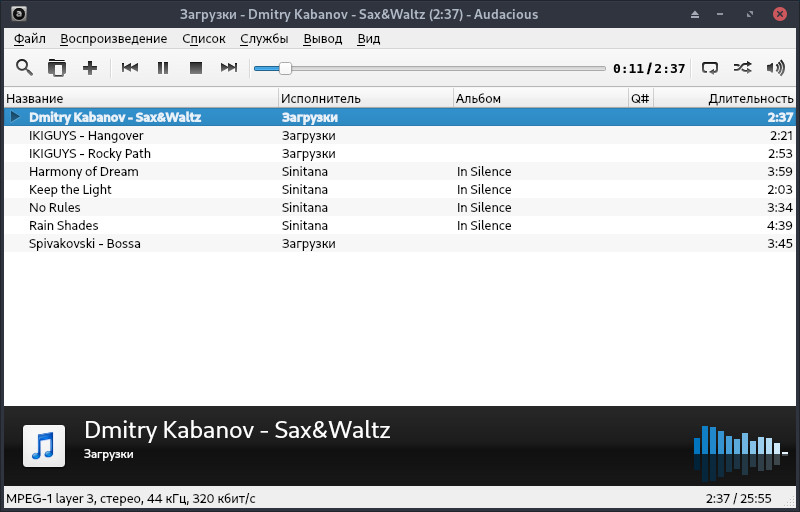800x512 pixels.
Task: Open the Файл menu
Action: point(30,39)
